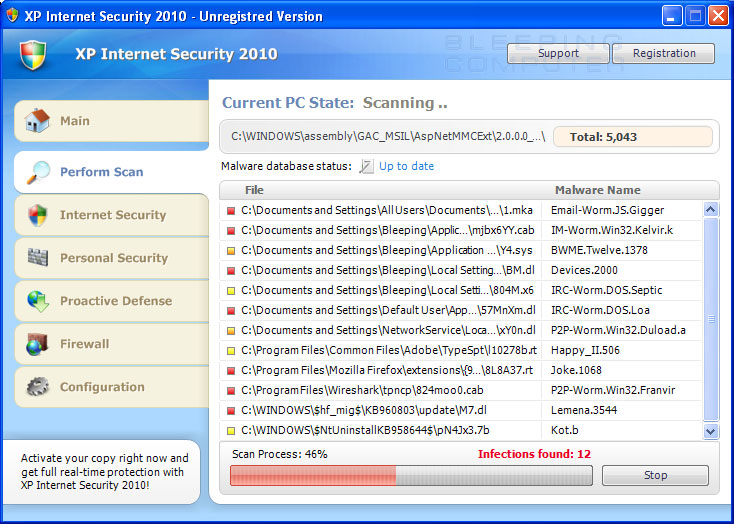Click yellow threat marker for Happy_II.506
Screen dimensions: 734x524
(x=231, y=351)
